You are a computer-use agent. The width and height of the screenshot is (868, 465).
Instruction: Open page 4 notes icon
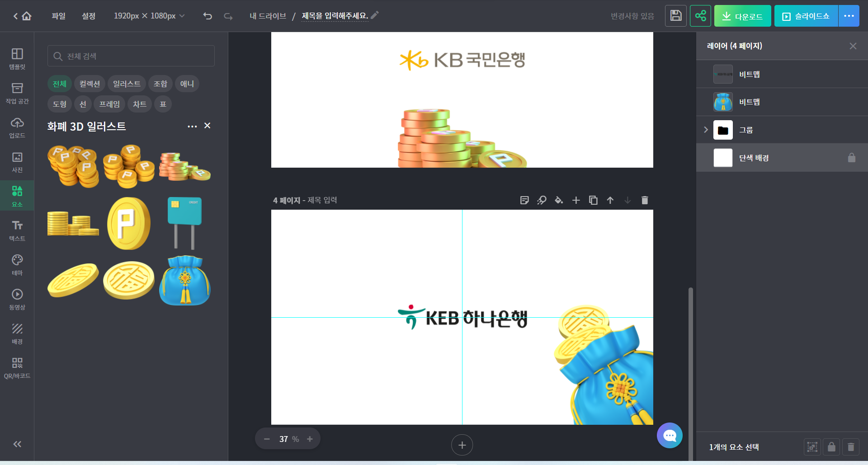[x=524, y=200]
